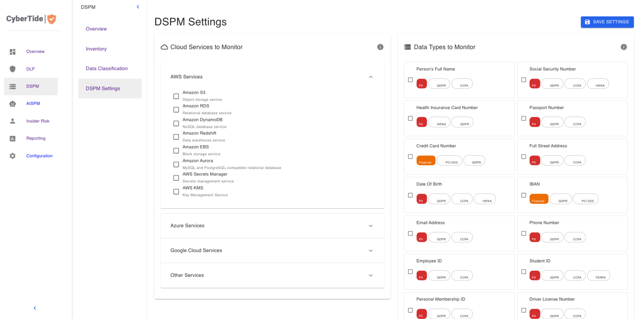This screenshot has height=319, width=644.
Task: Collapse the AWS Services section
Action: coord(371,77)
